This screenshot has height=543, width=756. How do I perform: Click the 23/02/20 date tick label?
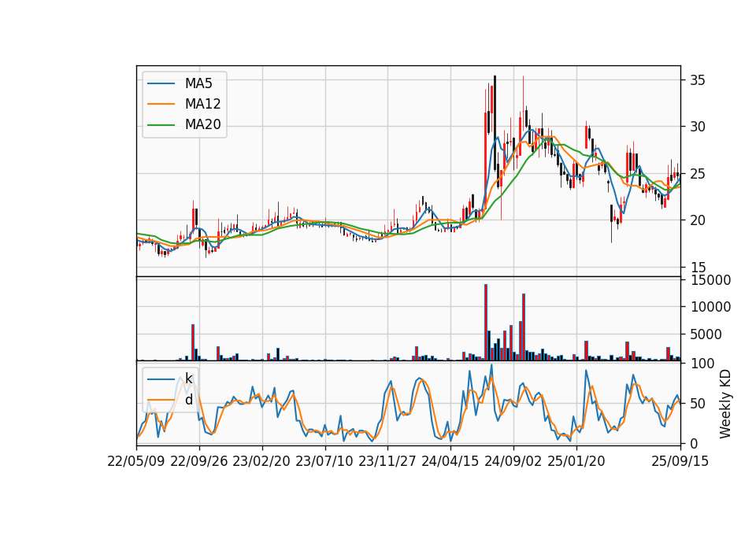(x=261, y=461)
